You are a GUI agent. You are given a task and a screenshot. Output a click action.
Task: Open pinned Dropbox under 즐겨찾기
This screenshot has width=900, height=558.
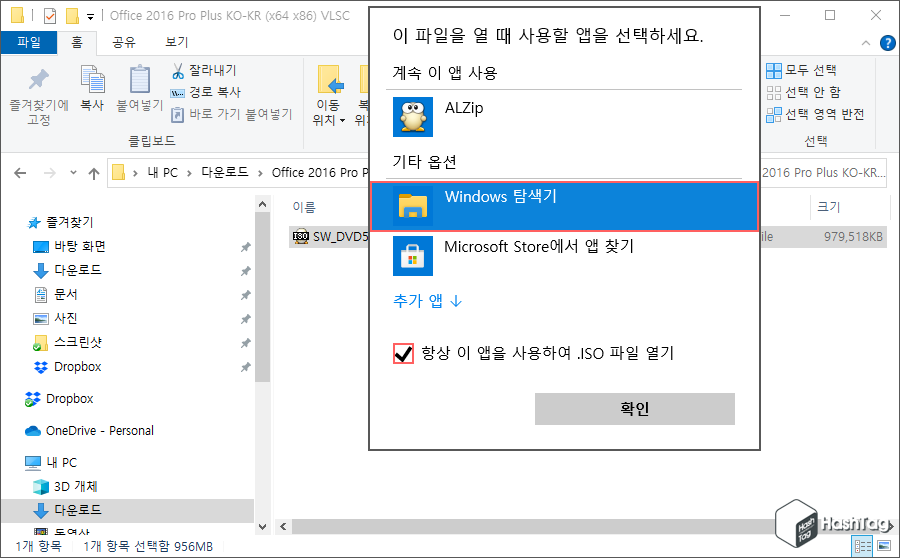point(68,366)
